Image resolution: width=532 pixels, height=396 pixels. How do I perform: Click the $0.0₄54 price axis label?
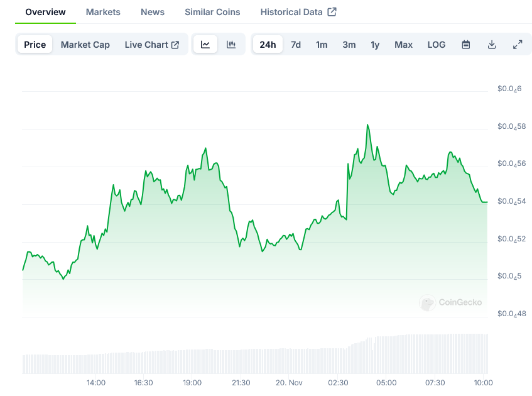(x=512, y=201)
